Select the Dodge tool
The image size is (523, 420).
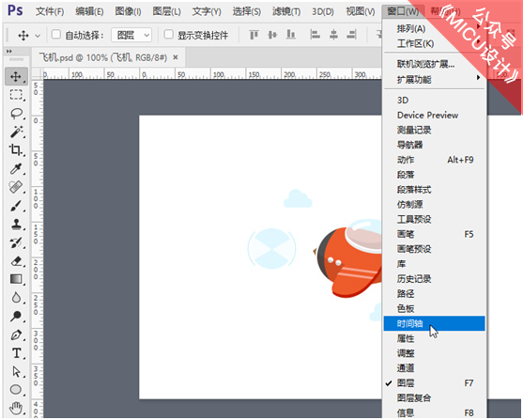pyautogui.click(x=16, y=316)
